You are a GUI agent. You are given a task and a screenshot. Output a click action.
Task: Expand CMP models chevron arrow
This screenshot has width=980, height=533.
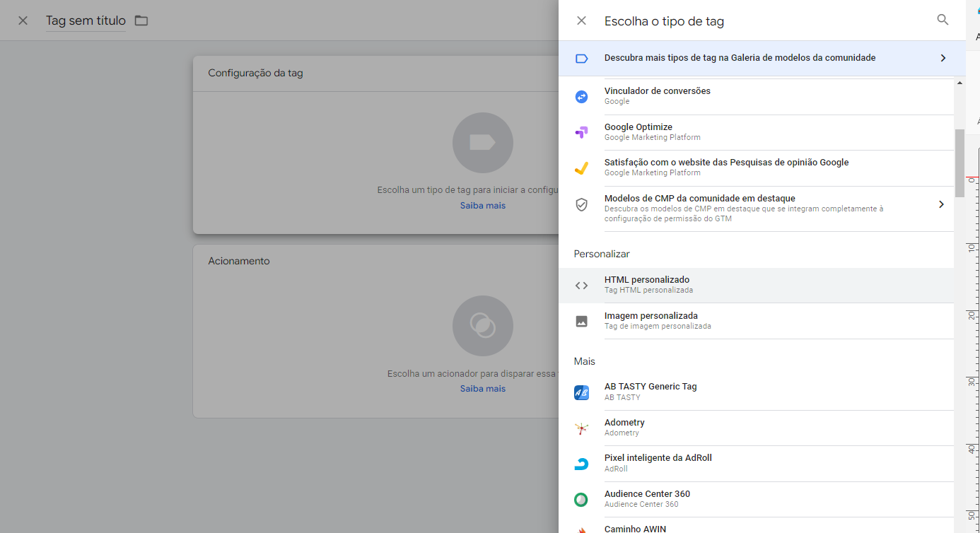click(941, 204)
